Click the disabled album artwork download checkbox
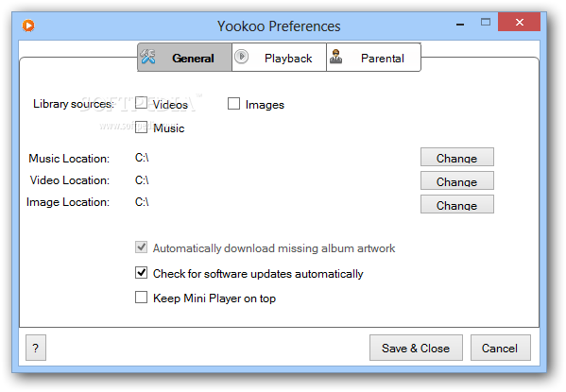This screenshot has width=566, height=392. (141, 247)
